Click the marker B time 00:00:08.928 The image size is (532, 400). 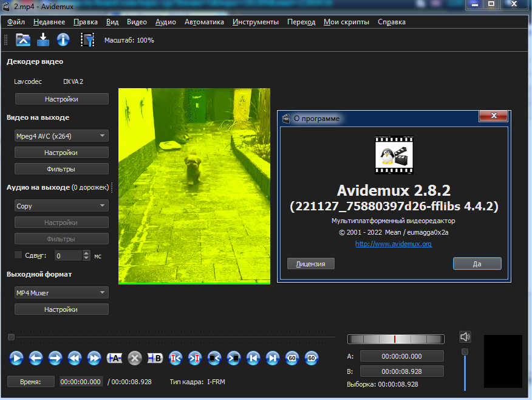point(401,371)
